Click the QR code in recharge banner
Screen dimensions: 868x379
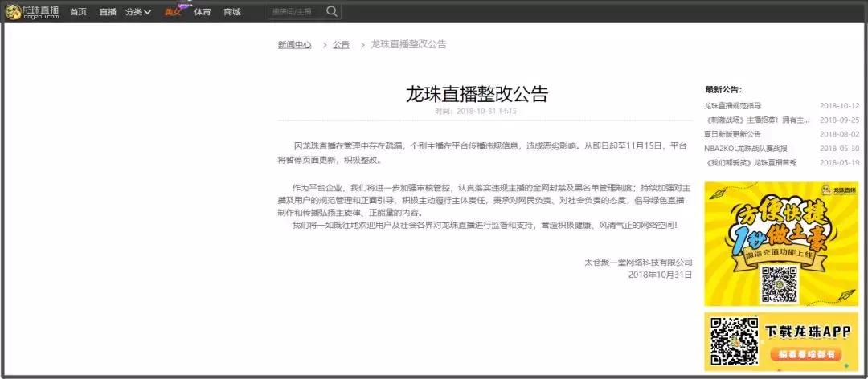click(x=779, y=284)
